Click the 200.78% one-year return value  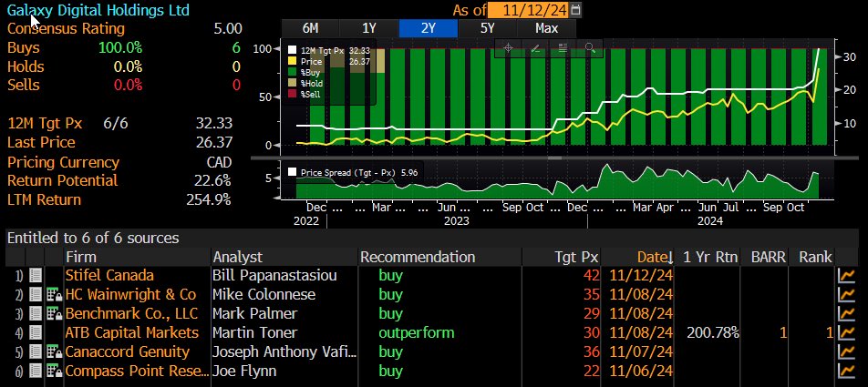(712, 333)
